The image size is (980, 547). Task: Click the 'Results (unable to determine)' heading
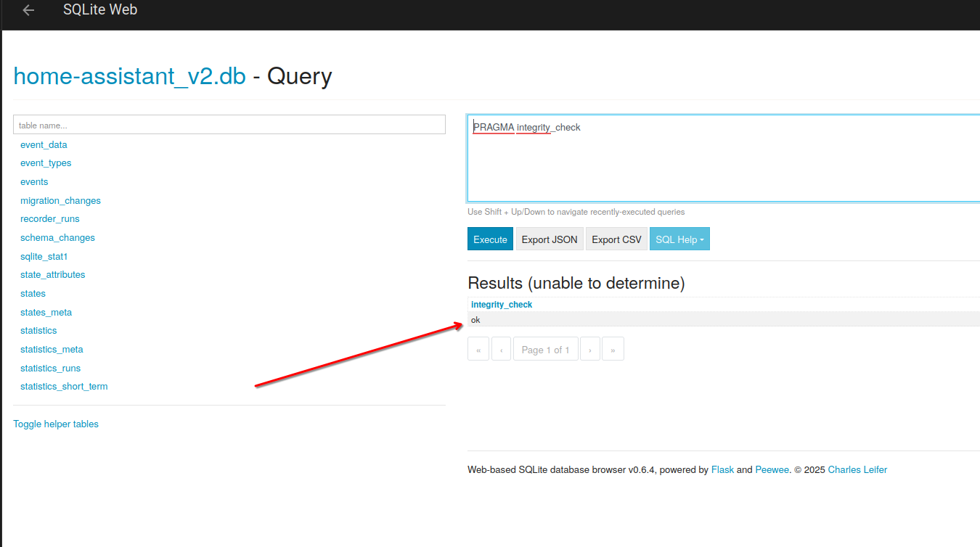[x=576, y=283]
